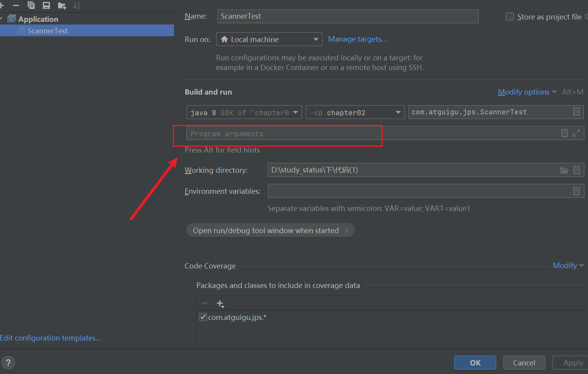Open the environment variables editor icon
The height and width of the screenshot is (374, 588).
576,191
